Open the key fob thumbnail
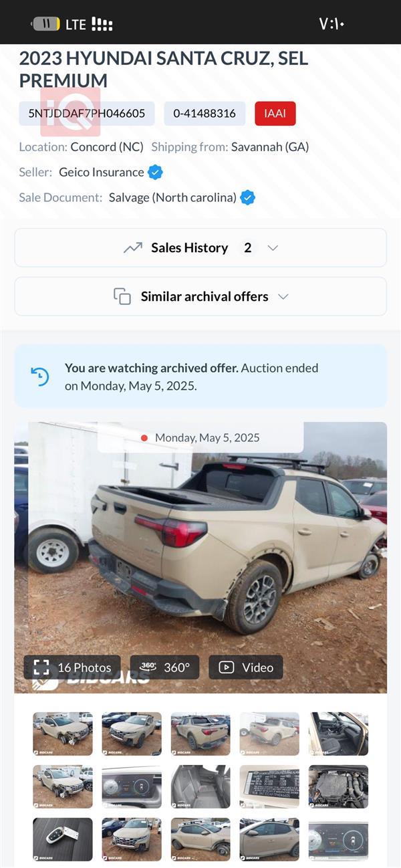 [63, 839]
